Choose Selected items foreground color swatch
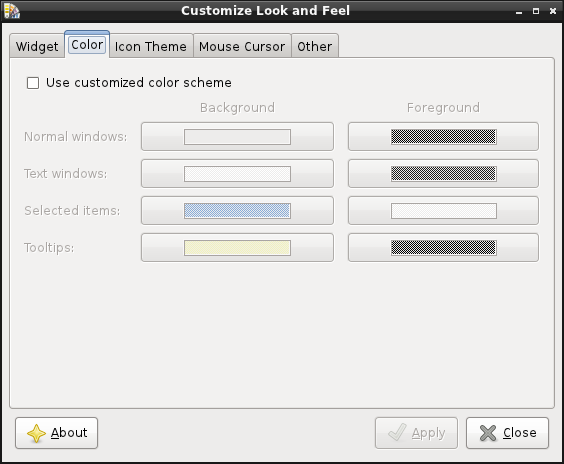This screenshot has height=464, width=564. pos(443,211)
